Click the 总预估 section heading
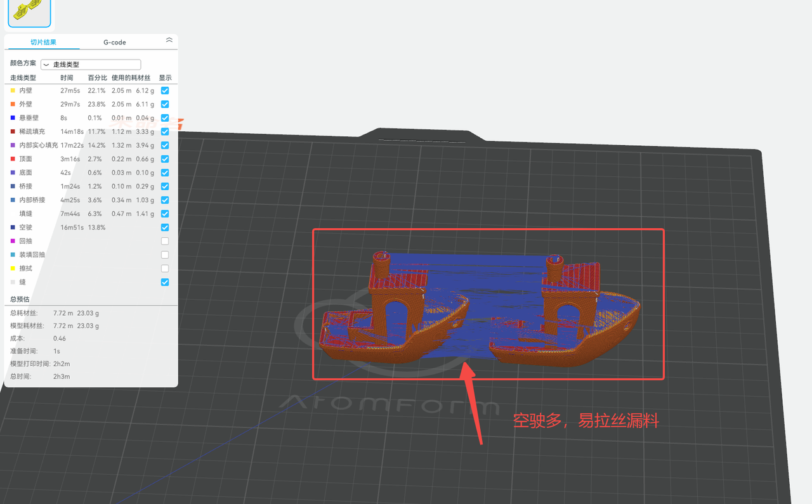Viewport: 812px width, 504px height. [x=20, y=299]
